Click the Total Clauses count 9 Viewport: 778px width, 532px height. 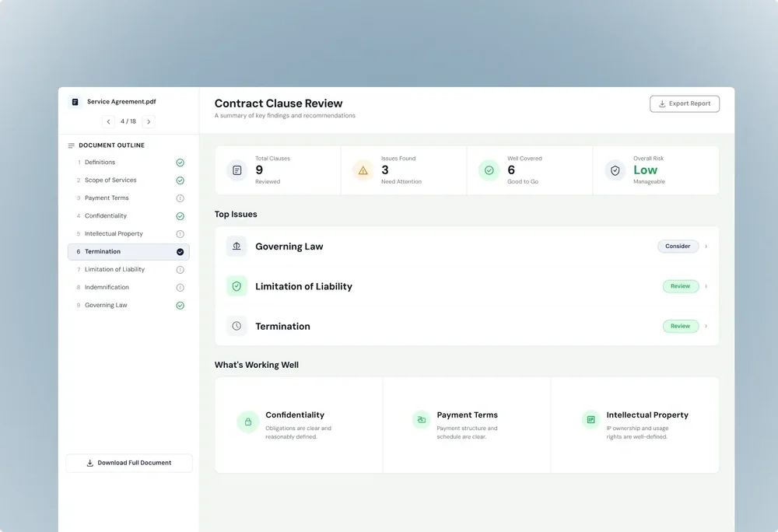pyautogui.click(x=259, y=170)
